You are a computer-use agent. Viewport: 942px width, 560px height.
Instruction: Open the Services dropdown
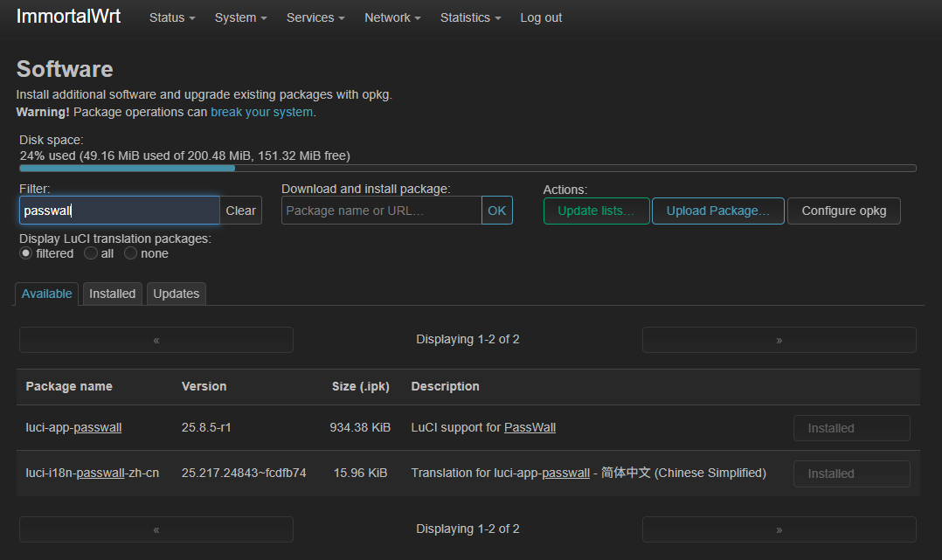coord(315,17)
